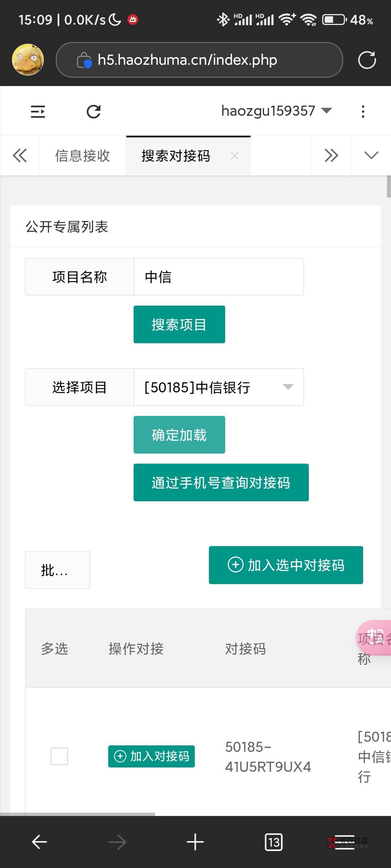This screenshot has height=868, width=391.
Task: Switch to the 信息接收 tab
Action: click(x=83, y=156)
